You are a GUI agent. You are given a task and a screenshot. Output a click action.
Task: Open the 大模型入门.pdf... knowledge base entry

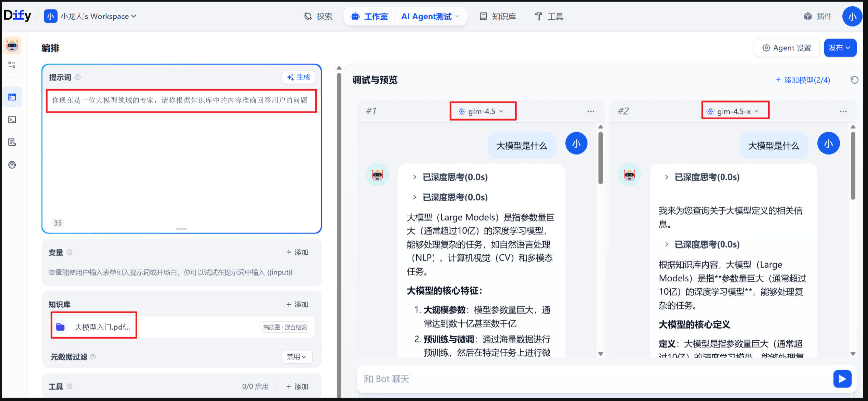click(x=183, y=327)
